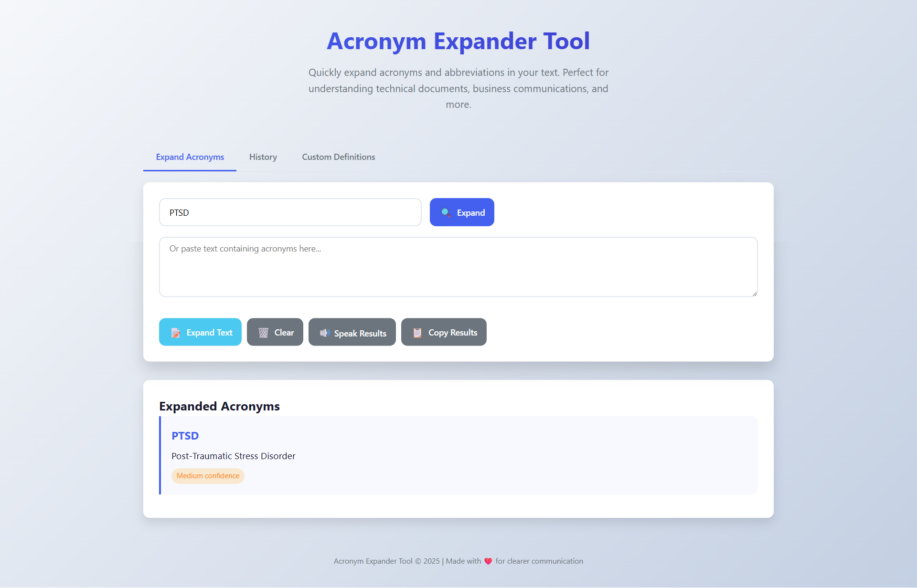The image size is (917, 588).
Task: Click the speaker icon on Speak Results
Action: [325, 333]
